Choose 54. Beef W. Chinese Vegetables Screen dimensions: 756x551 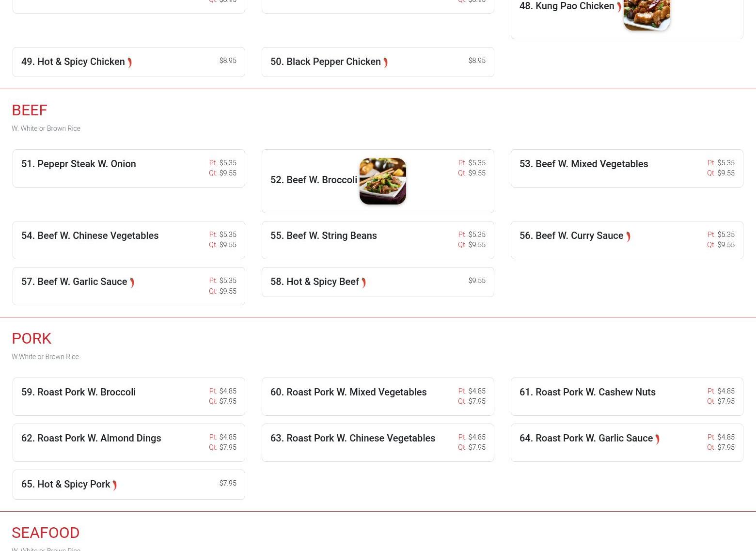[129, 240]
